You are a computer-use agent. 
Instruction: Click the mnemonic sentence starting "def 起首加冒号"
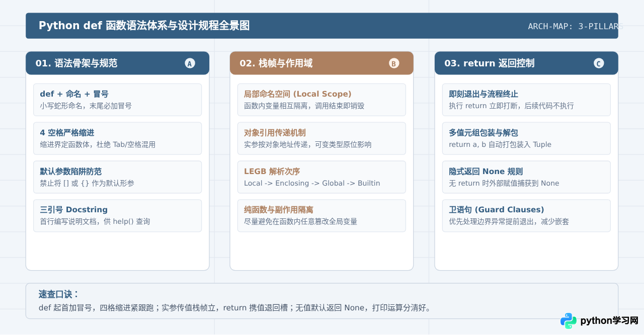[235, 307]
